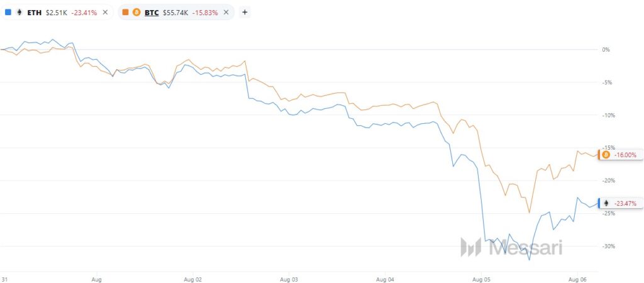Viewport: 644px width, 283px height.
Task: Open the underlined BTC ticker link
Action: tap(151, 13)
